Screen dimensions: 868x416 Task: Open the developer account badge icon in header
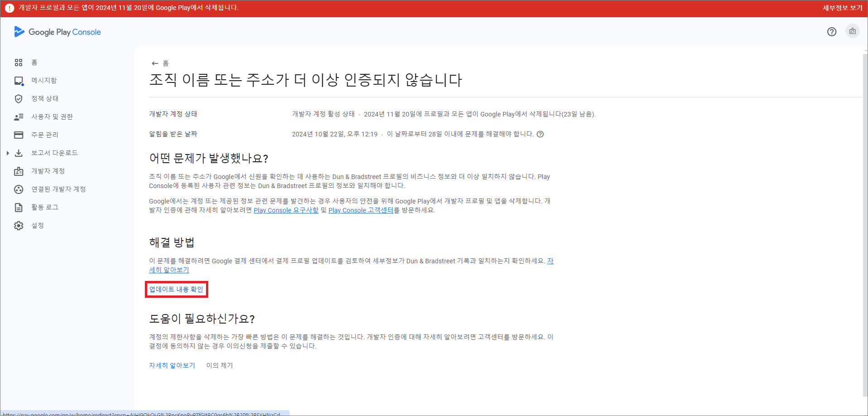pos(853,31)
